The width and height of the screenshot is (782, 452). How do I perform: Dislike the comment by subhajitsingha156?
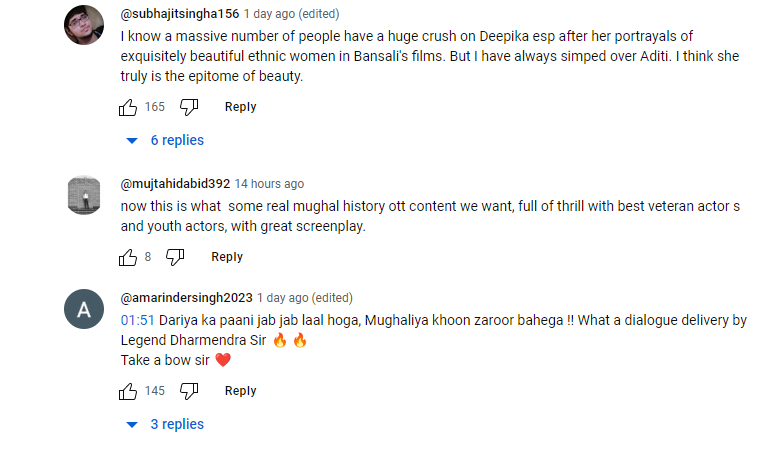pos(189,107)
